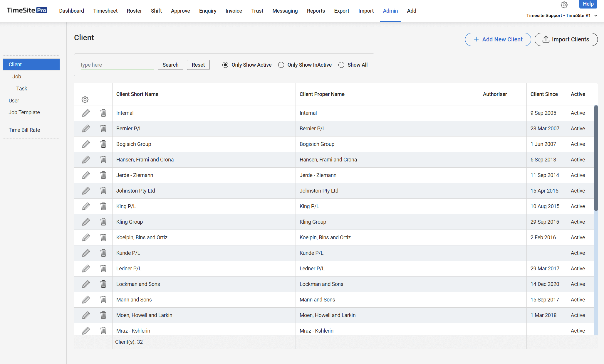Open the top-right settings gear icon
This screenshot has width=604, height=364.
click(564, 5)
